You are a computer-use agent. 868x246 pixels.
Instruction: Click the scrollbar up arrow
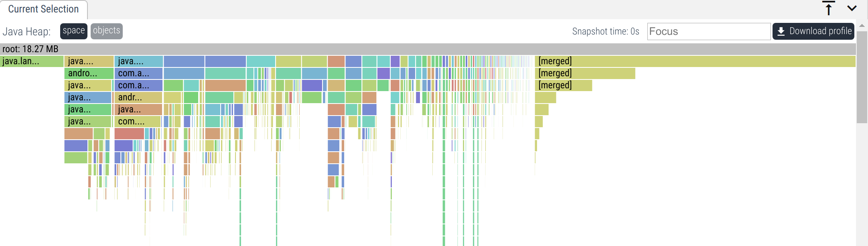862,26
